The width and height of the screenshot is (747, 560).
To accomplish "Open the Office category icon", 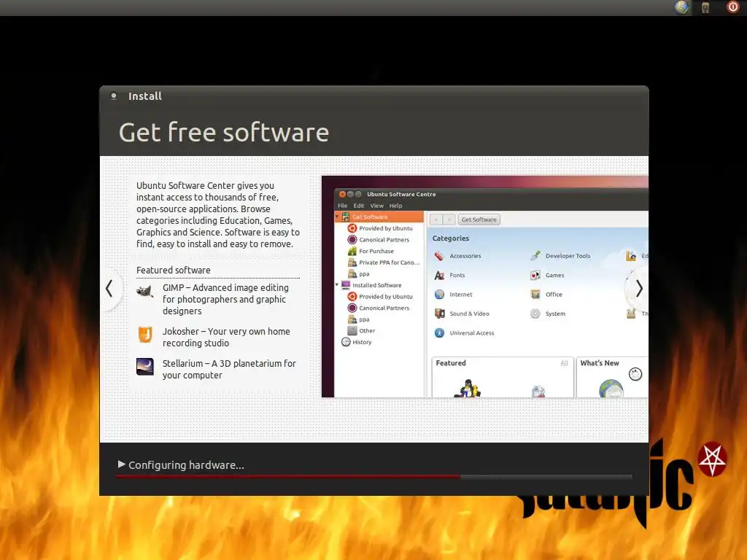I will coord(535,295).
